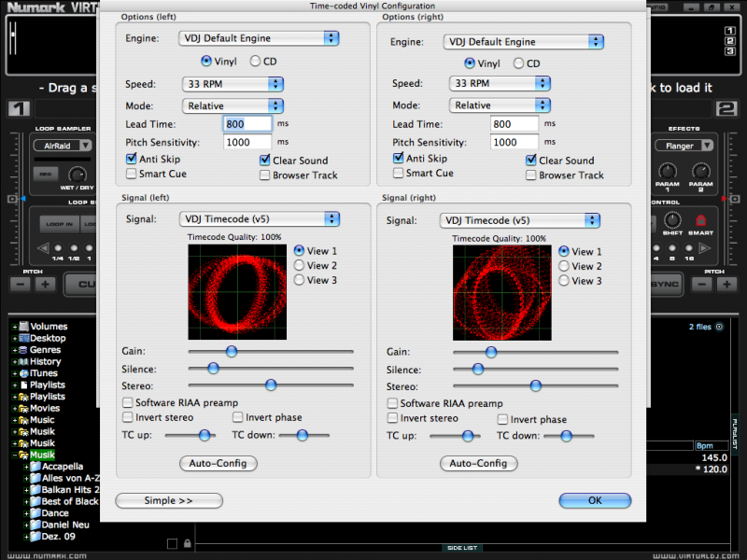
Task: Click the deck 1 pitch minus button
Action: pos(21,285)
